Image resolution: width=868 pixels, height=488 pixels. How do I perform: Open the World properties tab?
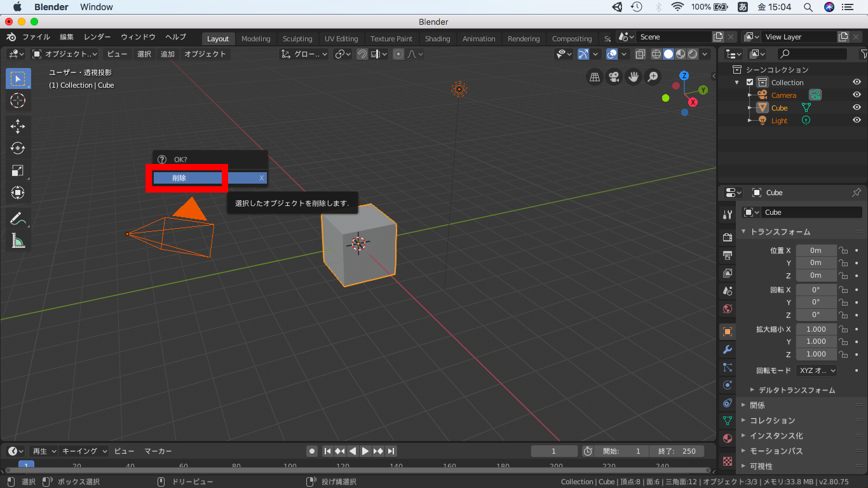[x=728, y=309]
